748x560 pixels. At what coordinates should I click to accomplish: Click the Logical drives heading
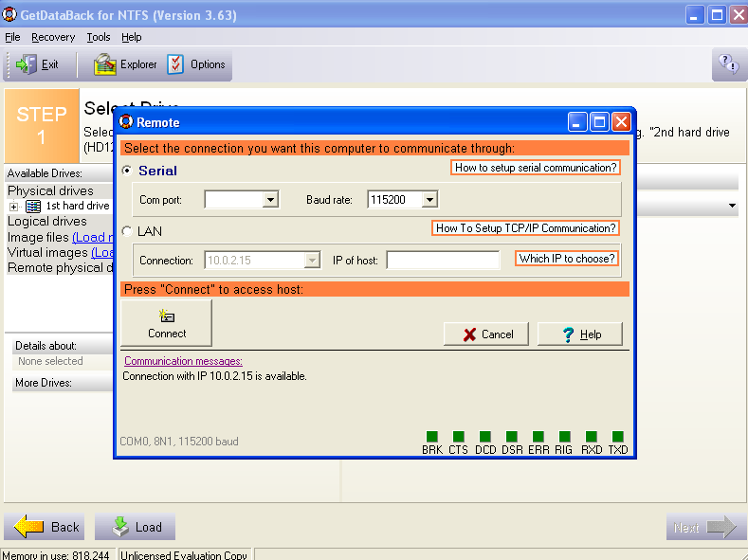pyautogui.click(x=47, y=222)
